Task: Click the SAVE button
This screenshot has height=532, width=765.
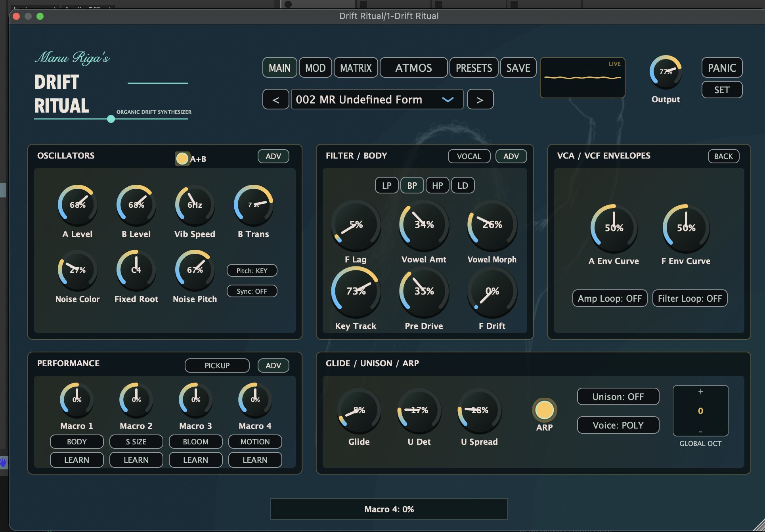Action: click(518, 68)
